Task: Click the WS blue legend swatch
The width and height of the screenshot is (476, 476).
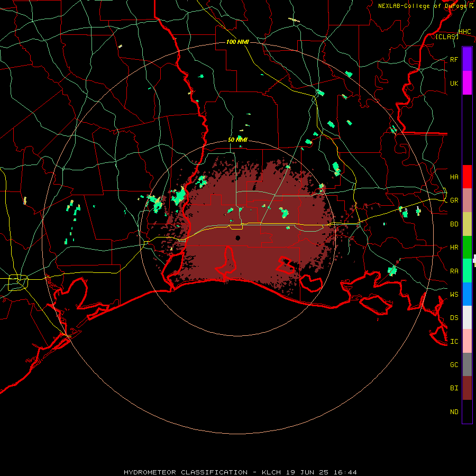Action: pos(467,294)
